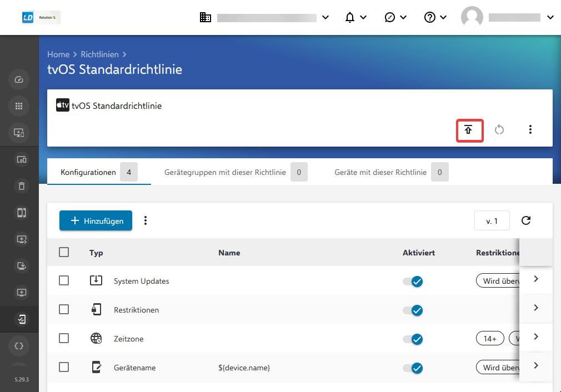Viewport: 561px width, 392px height.
Task: Click the Restriktionen lock icon
Action: [96, 309]
